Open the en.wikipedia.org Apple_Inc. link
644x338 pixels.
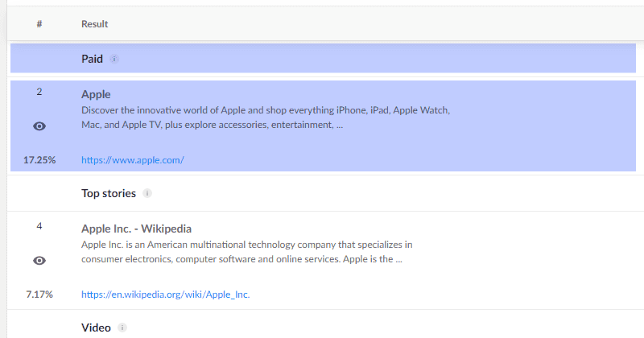click(x=166, y=294)
